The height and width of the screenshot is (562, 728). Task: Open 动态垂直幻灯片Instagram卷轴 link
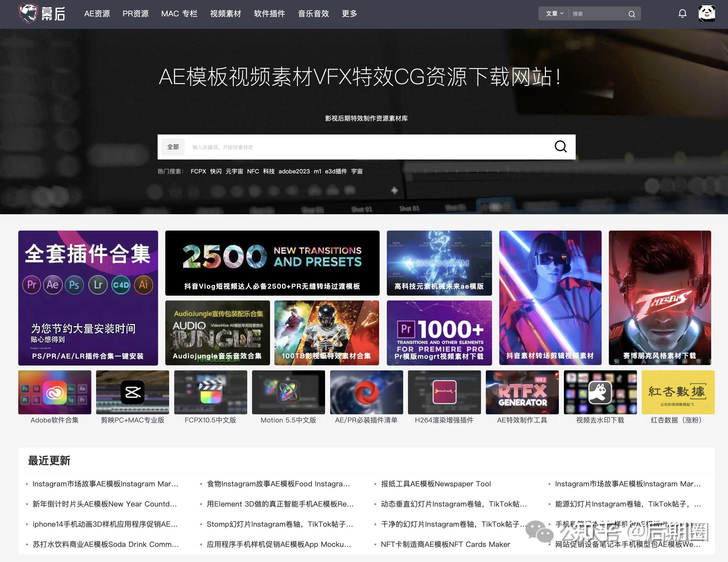coord(454,504)
